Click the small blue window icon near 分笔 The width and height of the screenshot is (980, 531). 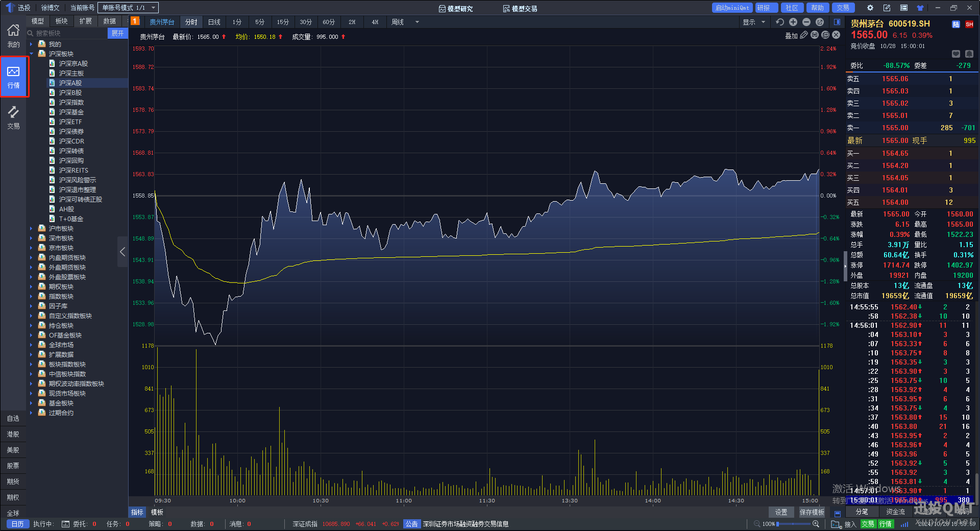tap(838, 513)
